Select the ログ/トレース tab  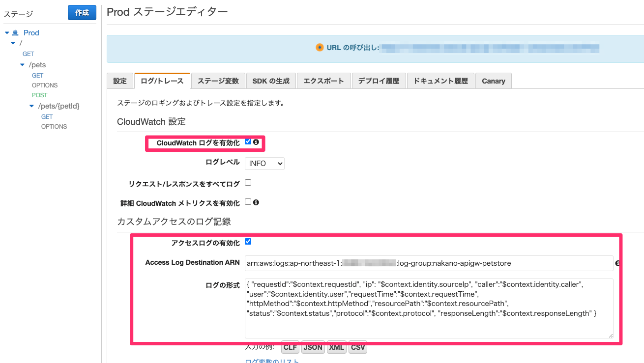tap(162, 81)
